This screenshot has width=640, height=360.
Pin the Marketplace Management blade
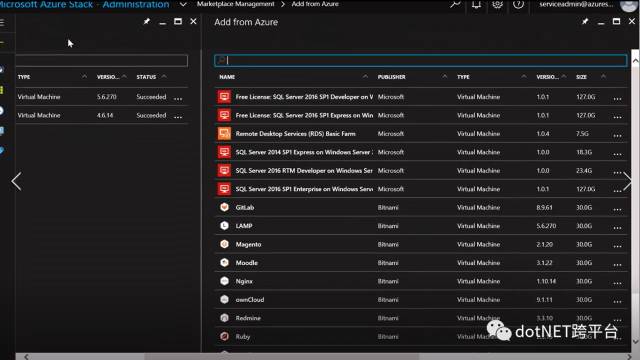(147, 21)
